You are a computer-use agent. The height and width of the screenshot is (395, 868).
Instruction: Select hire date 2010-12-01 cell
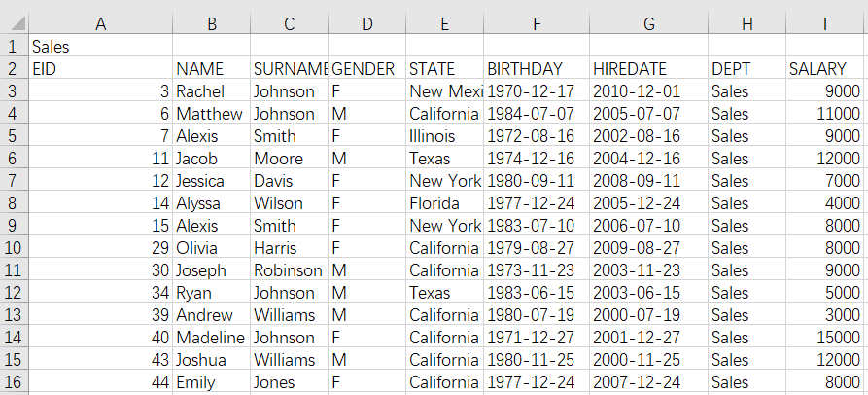tap(649, 91)
